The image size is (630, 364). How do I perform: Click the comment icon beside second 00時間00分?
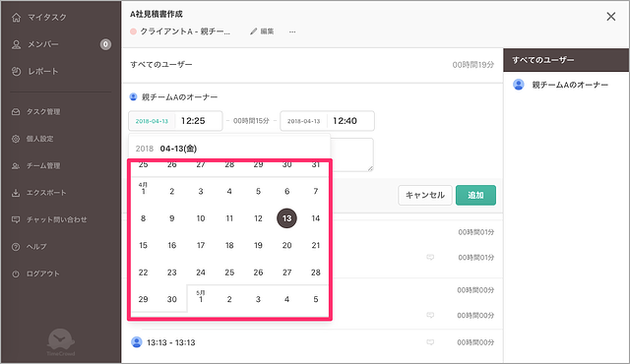[430, 316]
